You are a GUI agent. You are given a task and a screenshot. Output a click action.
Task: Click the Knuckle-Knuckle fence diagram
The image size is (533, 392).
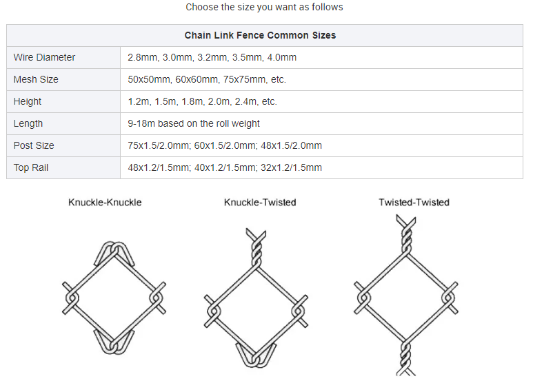[x=114, y=298]
